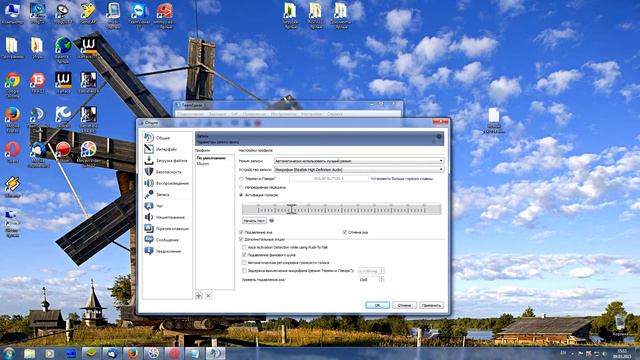Screen dimensions: 640x360
Task: Expand the Режим записи dropdown
Action: point(359,161)
